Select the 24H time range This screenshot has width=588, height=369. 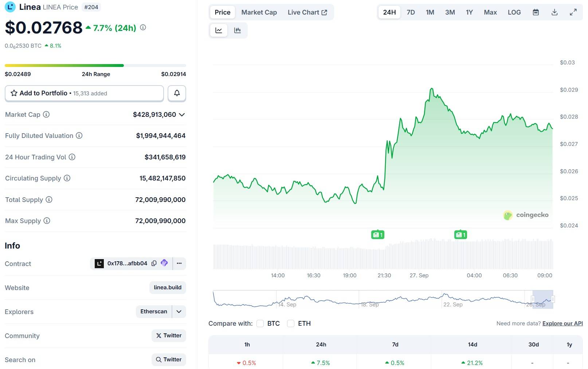(x=389, y=12)
